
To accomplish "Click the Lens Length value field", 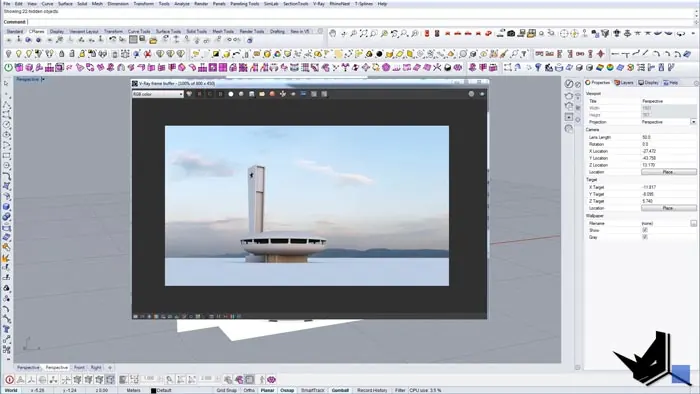I will pos(668,137).
